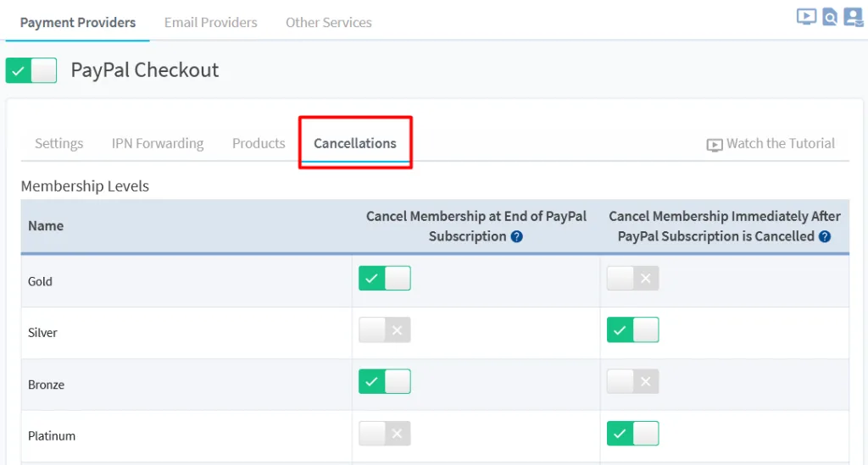Click help icon for End of PayPal Subscription
This screenshot has width=868, height=465.
(516, 236)
